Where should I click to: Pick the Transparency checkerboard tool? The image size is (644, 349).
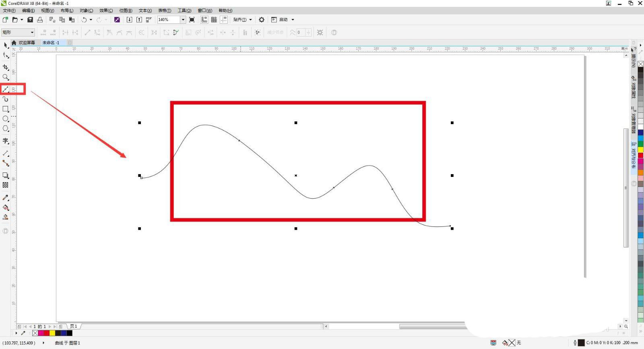click(x=5, y=185)
